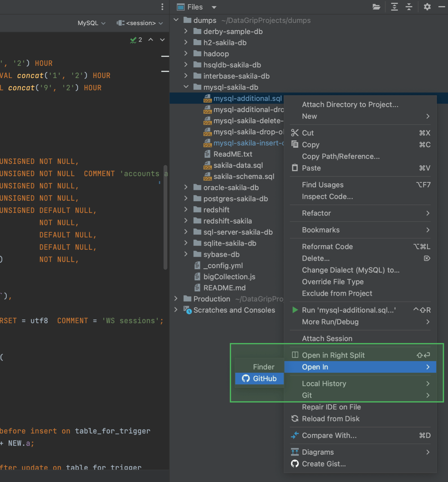Image resolution: width=448 pixels, height=482 pixels.
Task: Click the Diagrams icon in the context menu
Action: 295,452
